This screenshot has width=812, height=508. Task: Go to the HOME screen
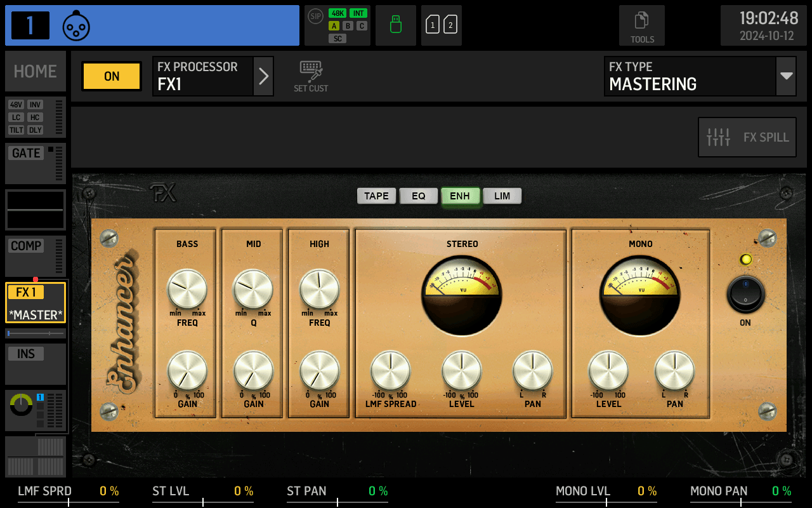point(36,71)
